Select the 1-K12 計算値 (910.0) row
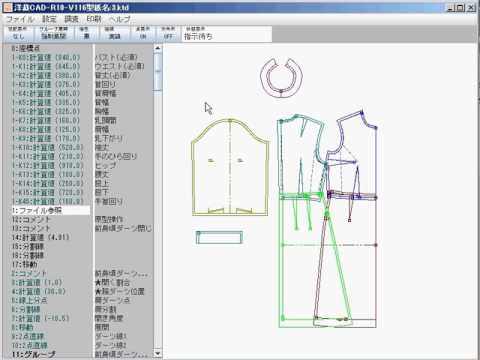 point(48,166)
